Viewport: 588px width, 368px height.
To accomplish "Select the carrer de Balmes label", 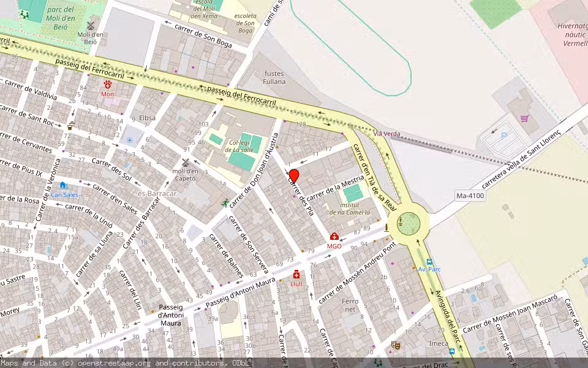I will click(x=226, y=255).
